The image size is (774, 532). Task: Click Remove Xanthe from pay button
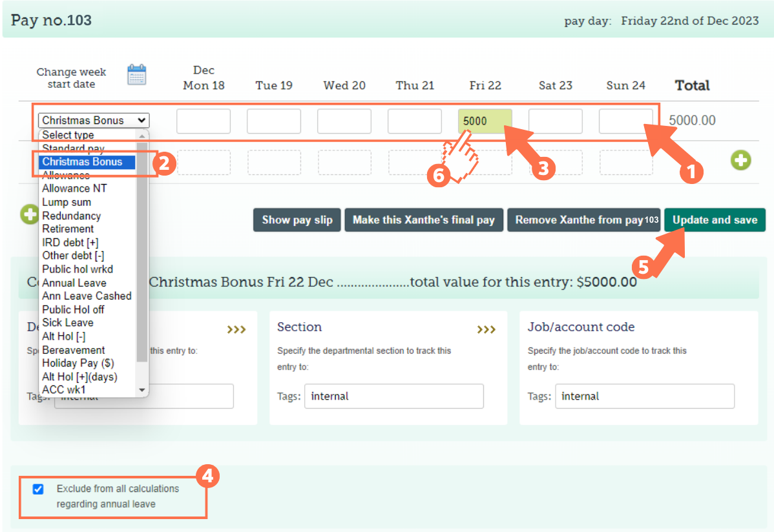(585, 220)
